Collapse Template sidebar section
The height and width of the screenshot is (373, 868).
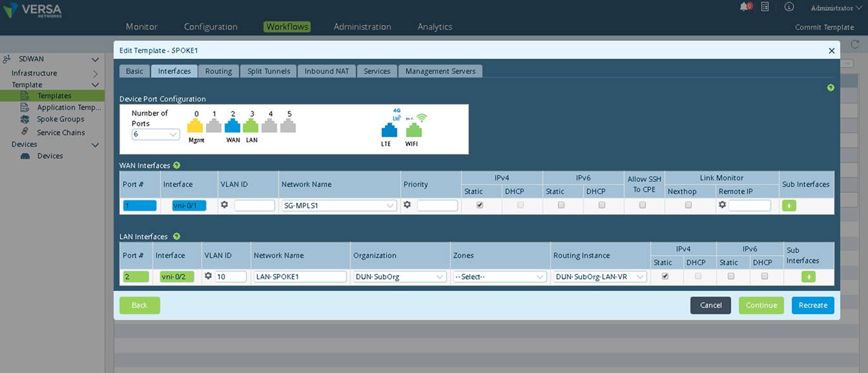tap(95, 85)
